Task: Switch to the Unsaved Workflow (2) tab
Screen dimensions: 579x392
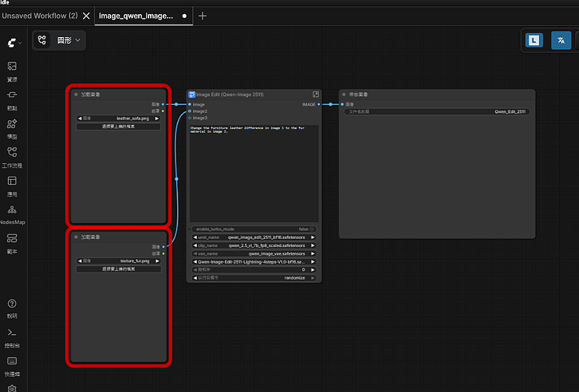Action: 39,16
